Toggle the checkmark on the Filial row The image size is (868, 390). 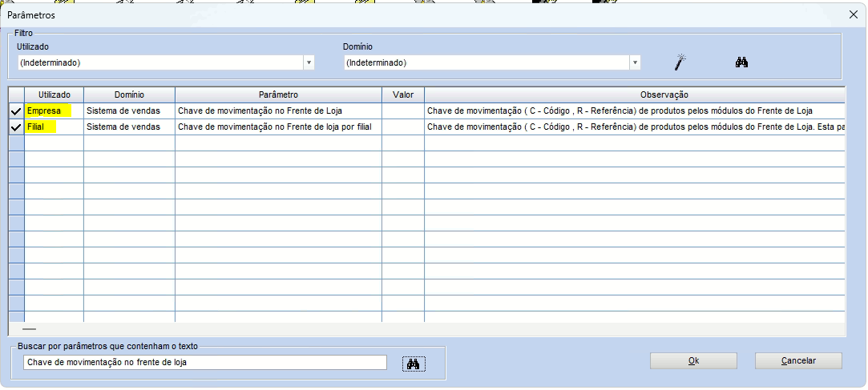pos(16,127)
